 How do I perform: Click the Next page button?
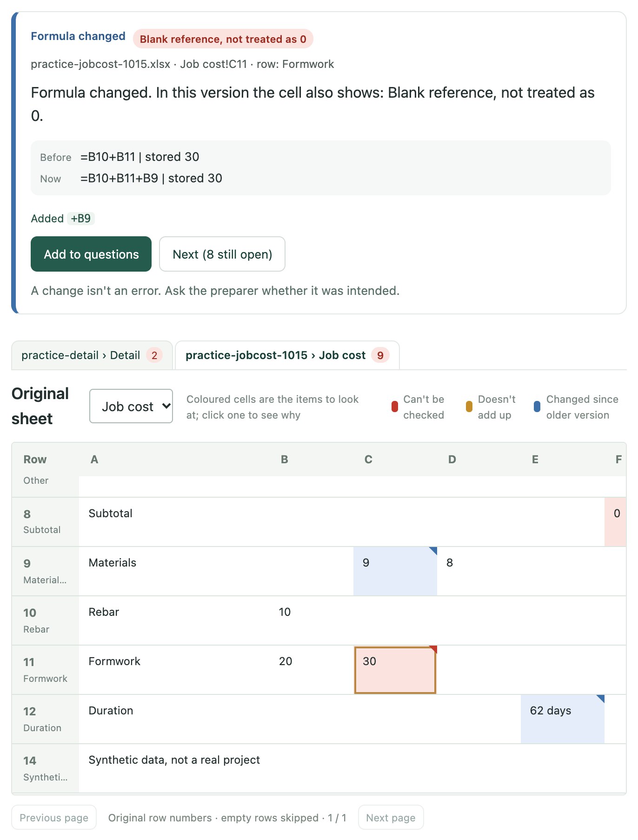pyautogui.click(x=391, y=817)
